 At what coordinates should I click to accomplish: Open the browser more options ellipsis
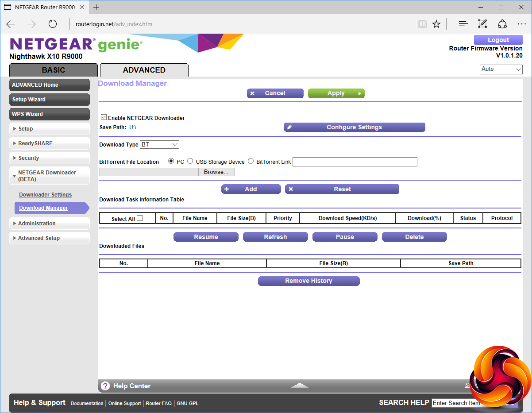pos(521,24)
